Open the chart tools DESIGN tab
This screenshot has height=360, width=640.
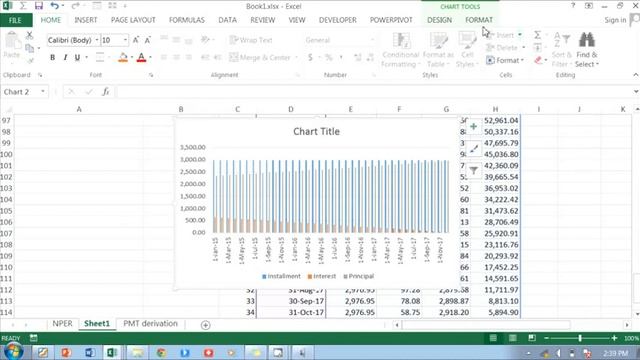(x=439, y=20)
